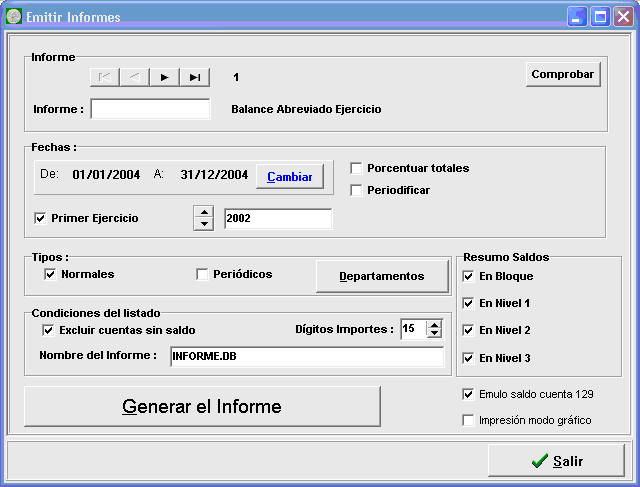The image size is (640, 487).
Task: Enable Impresión modo gráfico
Action: 468,420
